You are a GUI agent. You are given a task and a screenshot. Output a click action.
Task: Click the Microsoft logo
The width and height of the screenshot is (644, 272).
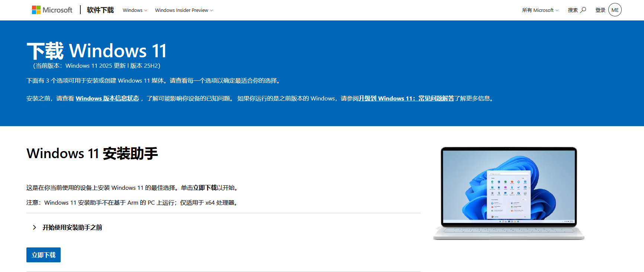point(52,10)
